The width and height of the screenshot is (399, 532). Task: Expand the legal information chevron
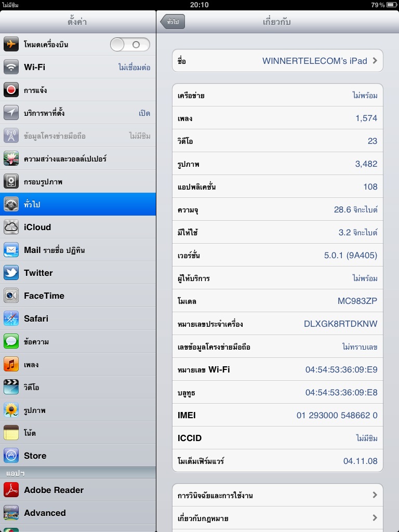click(x=375, y=518)
